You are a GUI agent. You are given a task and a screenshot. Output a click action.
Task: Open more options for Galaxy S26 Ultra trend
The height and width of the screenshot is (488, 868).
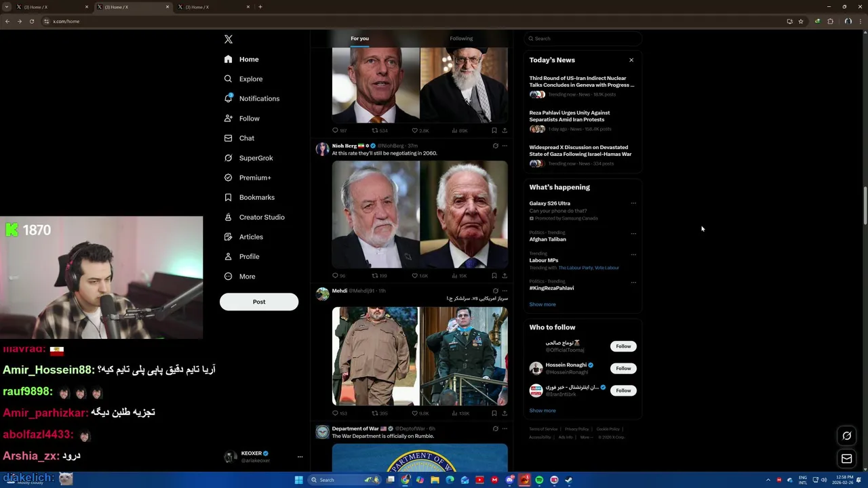click(633, 203)
